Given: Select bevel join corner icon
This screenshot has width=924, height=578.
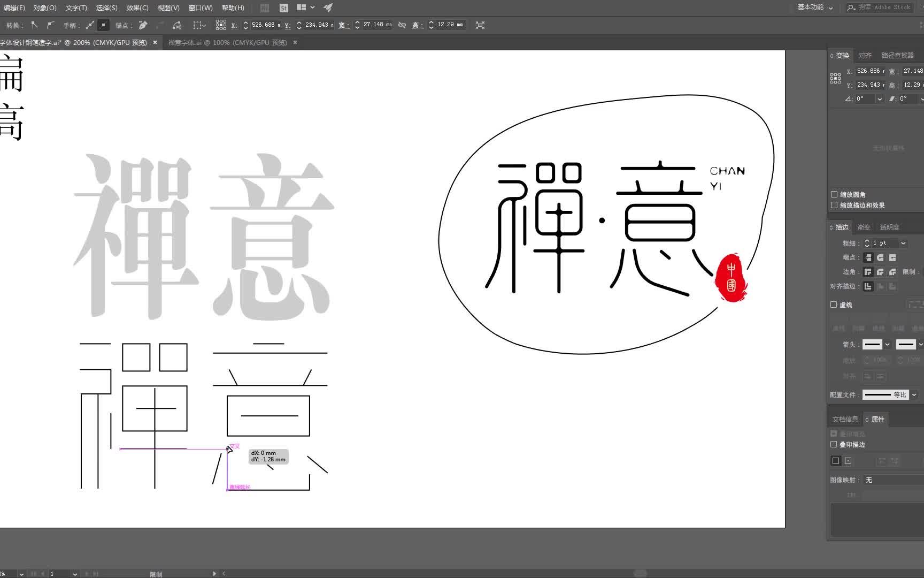Looking at the screenshot, I should point(892,272).
